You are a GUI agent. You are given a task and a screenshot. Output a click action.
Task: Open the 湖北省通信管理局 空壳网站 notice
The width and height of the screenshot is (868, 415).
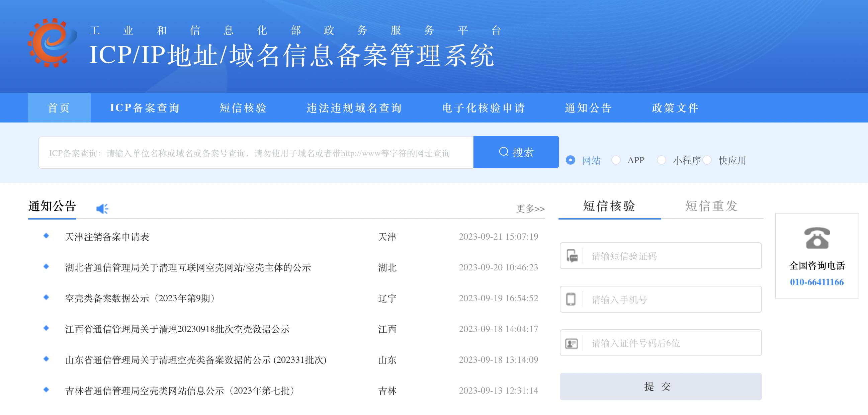coord(188,268)
